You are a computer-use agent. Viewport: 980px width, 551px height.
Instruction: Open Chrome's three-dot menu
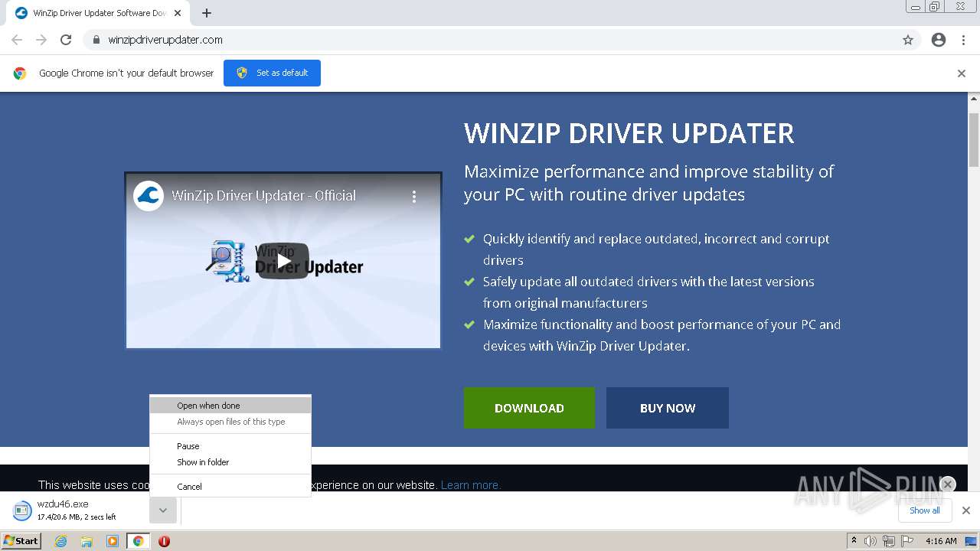click(x=963, y=40)
